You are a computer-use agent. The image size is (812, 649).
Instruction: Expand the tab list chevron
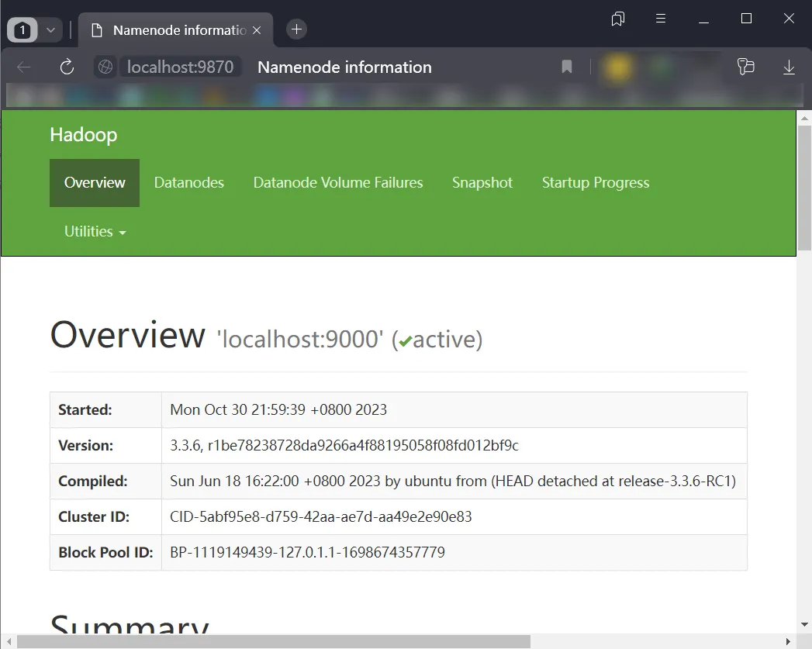[50, 30]
